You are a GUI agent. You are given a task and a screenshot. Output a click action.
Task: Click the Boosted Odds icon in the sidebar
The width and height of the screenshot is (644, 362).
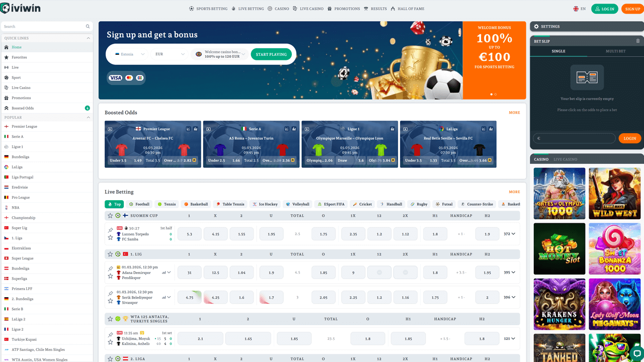[7, 108]
